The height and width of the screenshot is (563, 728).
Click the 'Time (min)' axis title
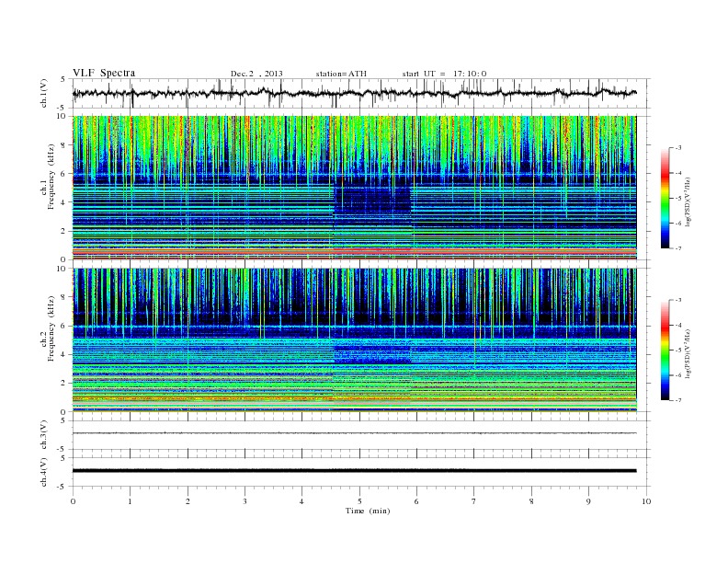point(368,511)
